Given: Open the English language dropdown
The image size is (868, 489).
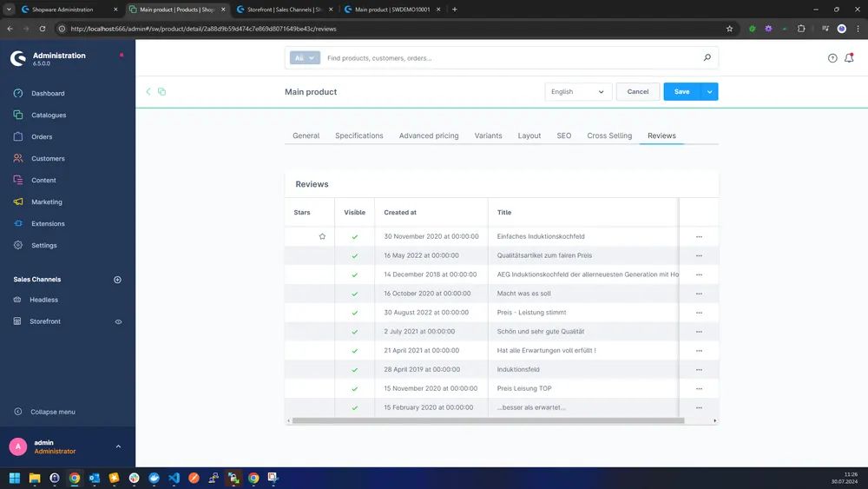Looking at the screenshot, I should coord(578,92).
